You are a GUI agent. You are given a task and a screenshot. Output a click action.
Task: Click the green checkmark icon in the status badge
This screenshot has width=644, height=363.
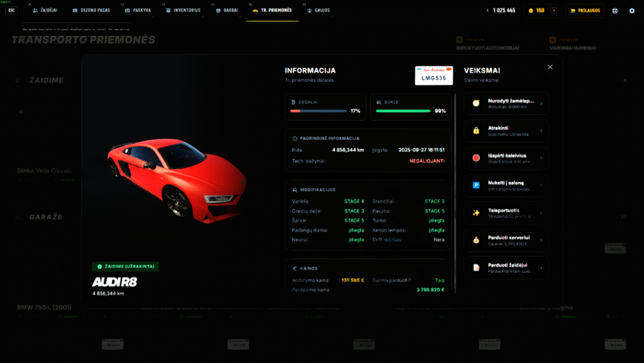pyautogui.click(x=99, y=266)
